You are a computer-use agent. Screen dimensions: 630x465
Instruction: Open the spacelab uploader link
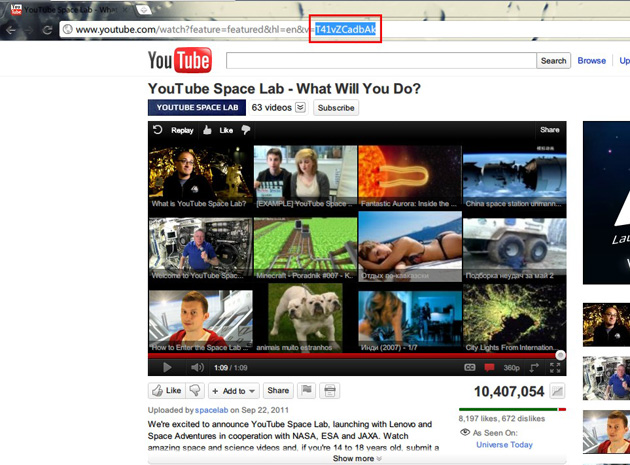(211, 410)
